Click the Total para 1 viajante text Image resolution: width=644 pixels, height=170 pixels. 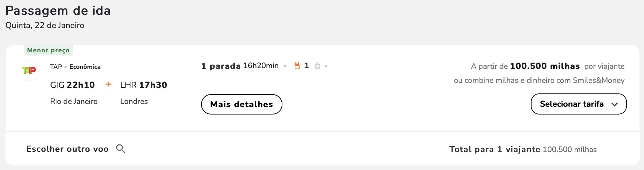pos(495,149)
